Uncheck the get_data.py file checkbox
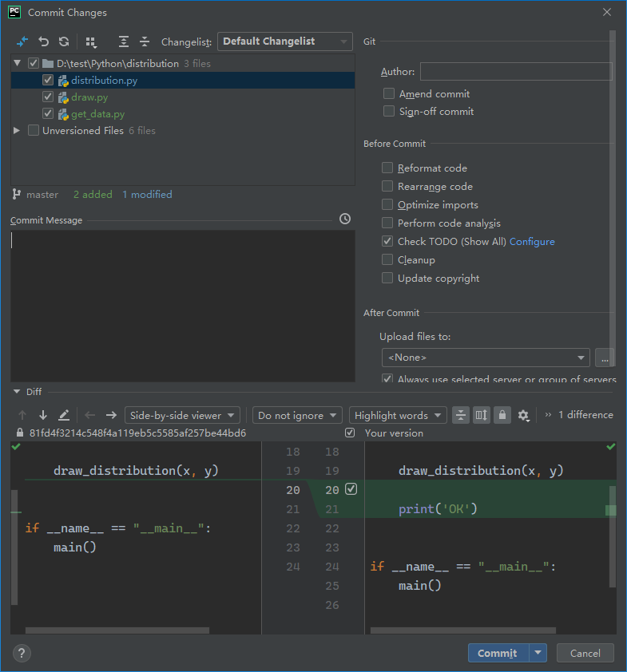Screen dimensions: 627x672 (48, 113)
